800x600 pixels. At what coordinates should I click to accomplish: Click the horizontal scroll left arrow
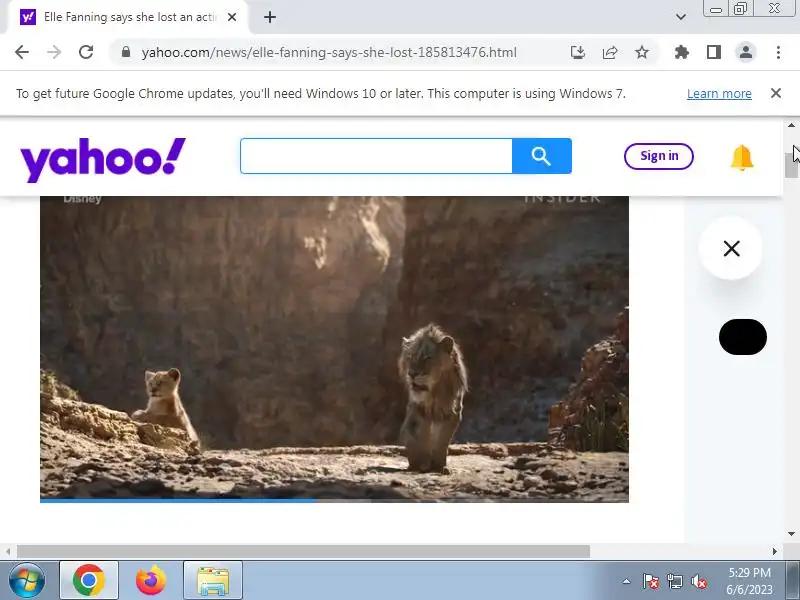(8, 552)
